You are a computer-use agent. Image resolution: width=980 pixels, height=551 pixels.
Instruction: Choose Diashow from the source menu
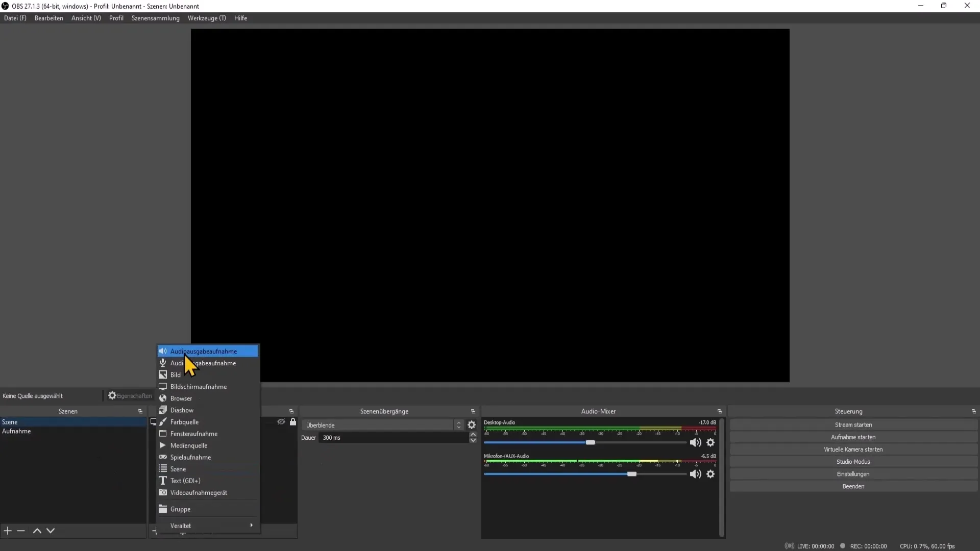(x=208, y=410)
